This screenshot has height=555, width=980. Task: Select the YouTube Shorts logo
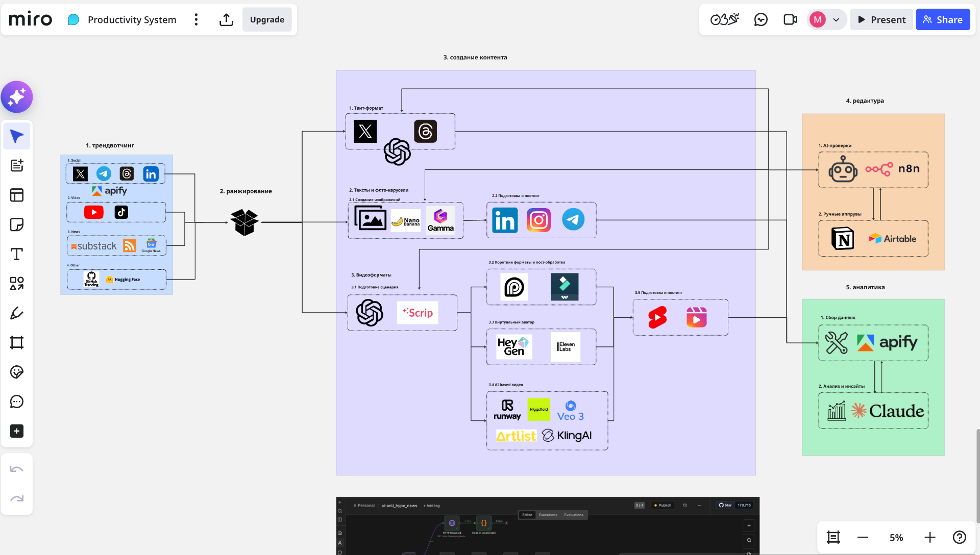(x=657, y=317)
